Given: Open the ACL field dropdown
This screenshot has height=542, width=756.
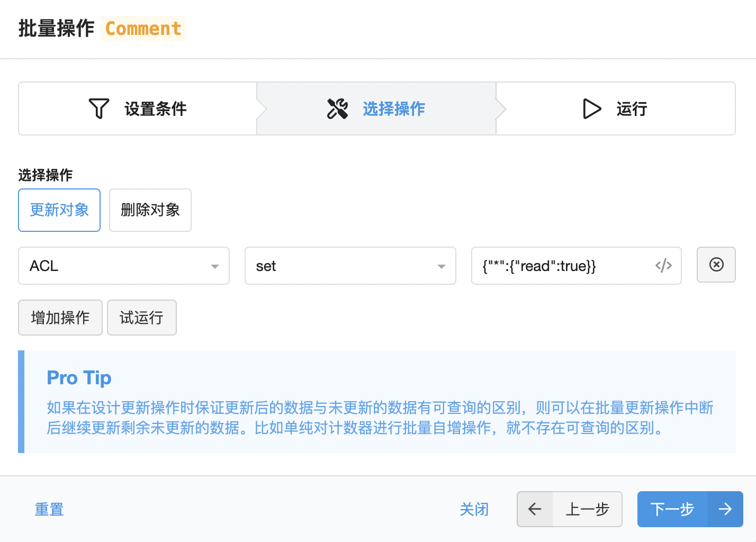Looking at the screenshot, I should [123, 266].
